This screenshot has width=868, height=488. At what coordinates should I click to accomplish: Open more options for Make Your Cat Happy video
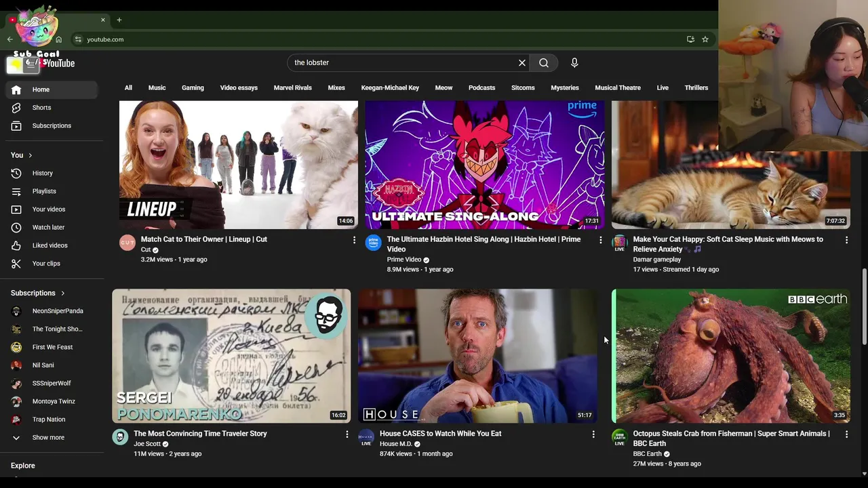click(x=846, y=240)
